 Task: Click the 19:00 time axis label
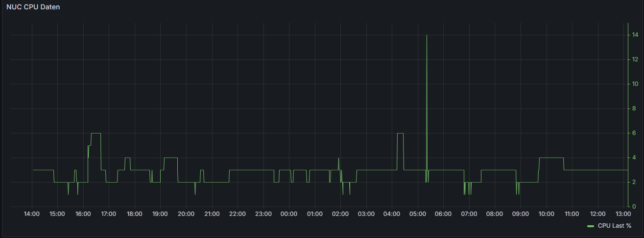pos(160,214)
